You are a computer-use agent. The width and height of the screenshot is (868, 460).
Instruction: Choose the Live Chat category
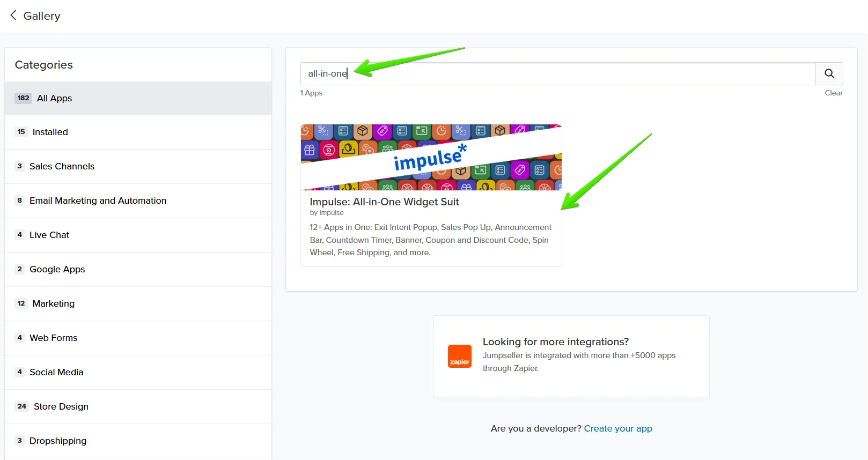[x=138, y=235]
